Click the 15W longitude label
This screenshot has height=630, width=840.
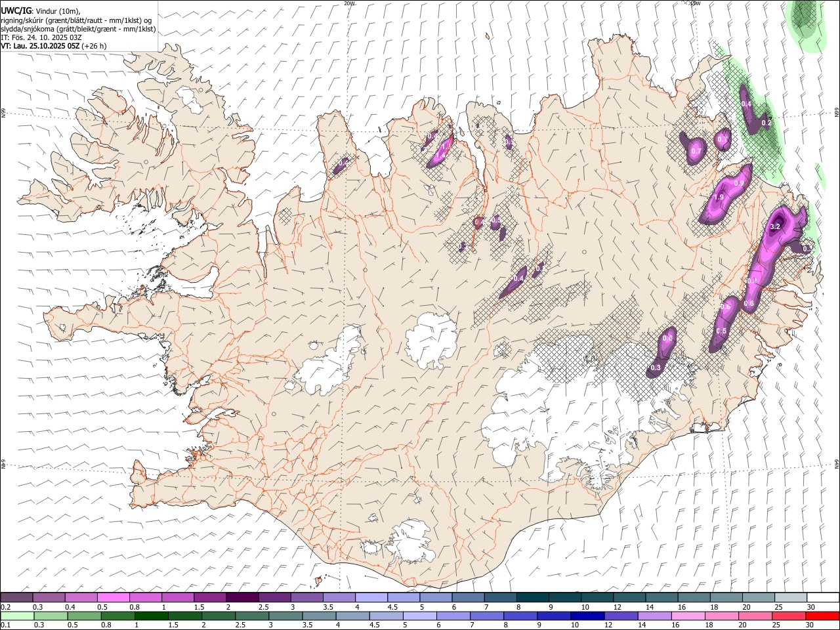click(x=695, y=3)
